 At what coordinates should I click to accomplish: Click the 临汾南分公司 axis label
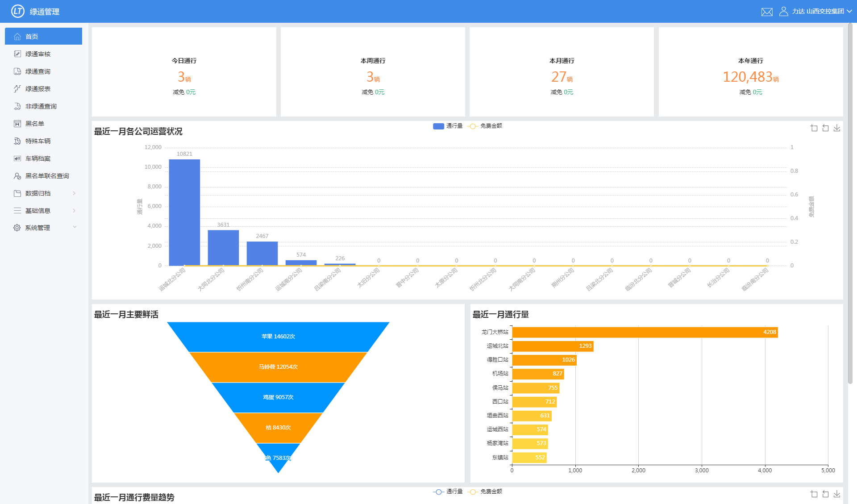tap(755, 279)
